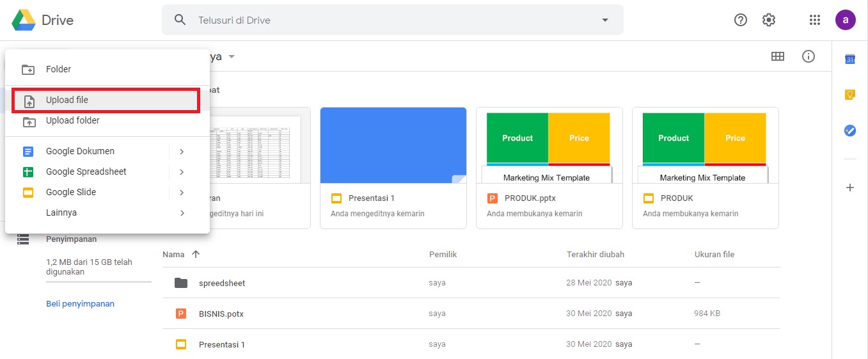Image resolution: width=868 pixels, height=359 pixels.
Task: Open the settings gear icon
Action: coord(769,20)
